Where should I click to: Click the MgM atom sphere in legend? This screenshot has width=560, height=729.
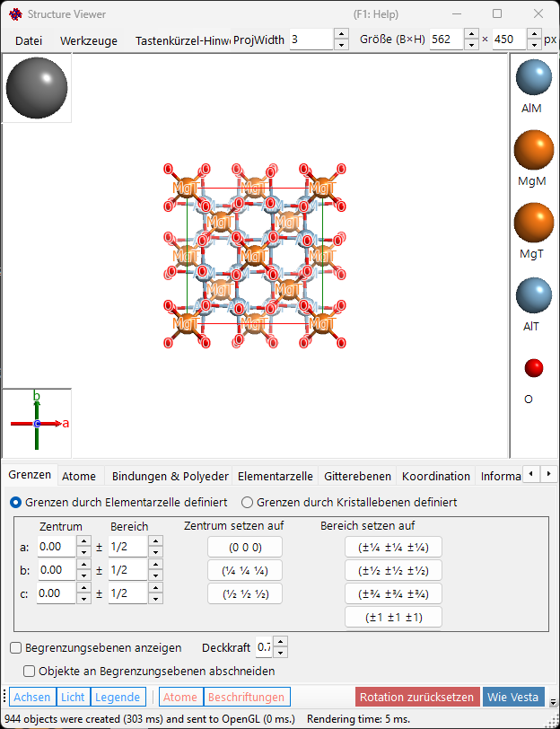pyautogui.click(x=533, y=150)
